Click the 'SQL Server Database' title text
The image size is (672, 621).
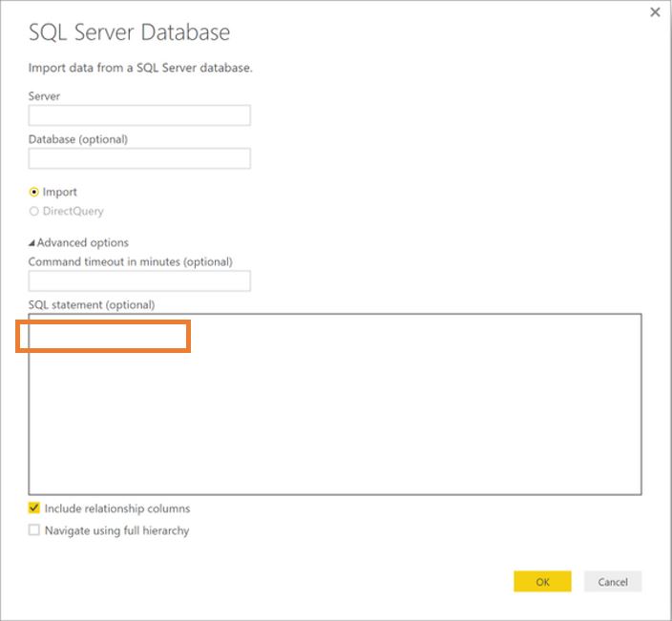(x=129, y=32)
